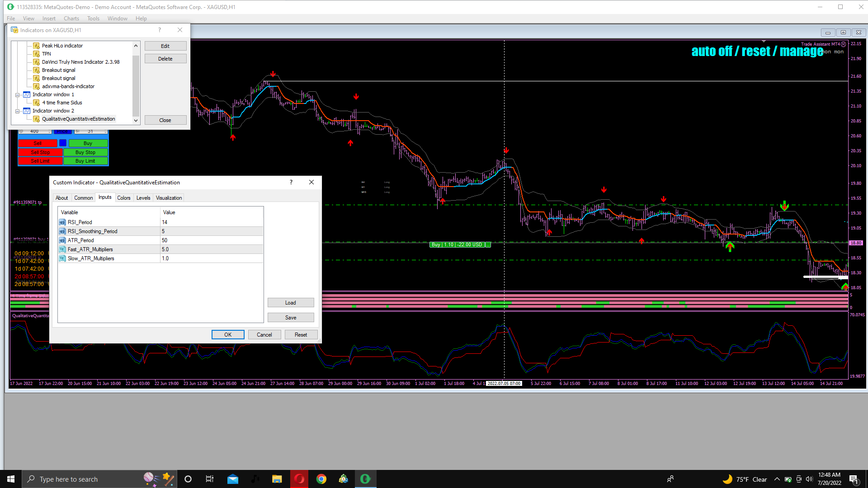The image size is (868, 488).
Task: Click the RSI_Period variable icon
Action: pyautogui.click(x=62, y=222)
